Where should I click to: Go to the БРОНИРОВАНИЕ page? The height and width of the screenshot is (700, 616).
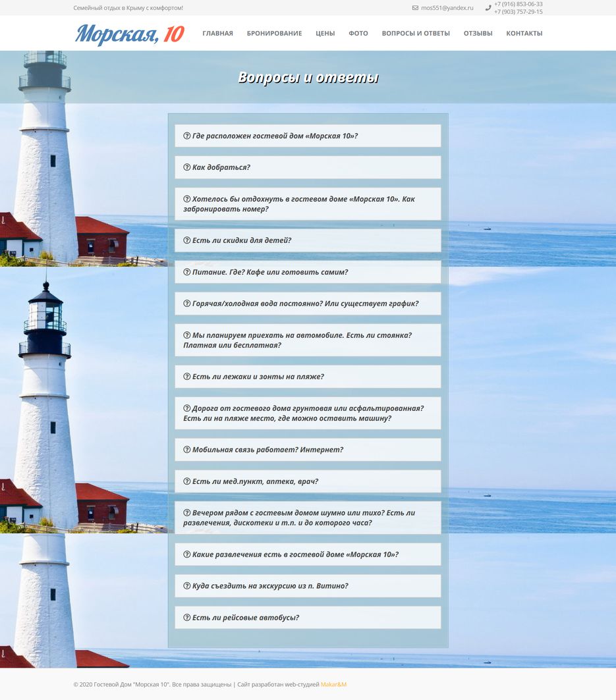pos(274,33)
